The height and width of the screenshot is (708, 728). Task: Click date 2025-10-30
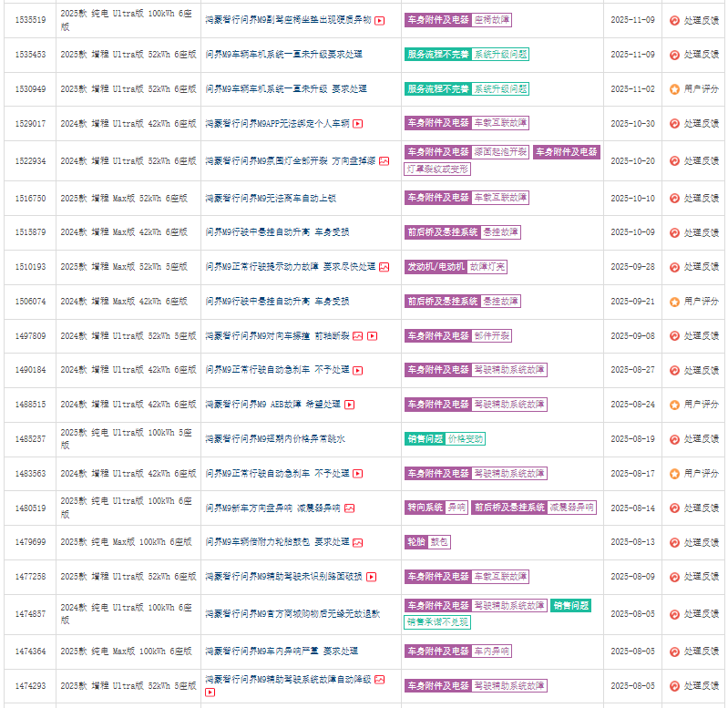click(x=633, y=124)
